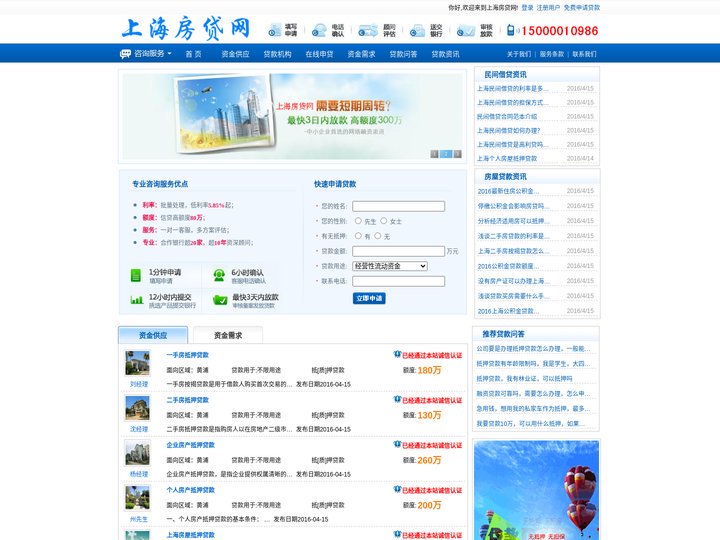720x540 pixels.
Task: Go to banner slide 2 via the pager
Action: pyautogui.click(x=446, y=154)
